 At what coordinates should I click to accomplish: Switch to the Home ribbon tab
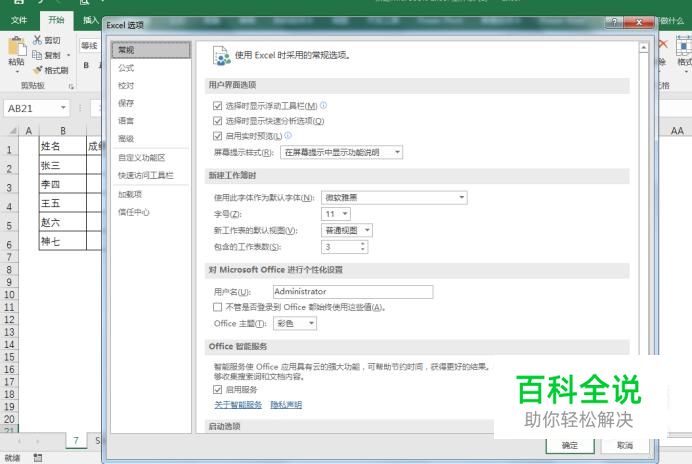(x=56, y=20)
